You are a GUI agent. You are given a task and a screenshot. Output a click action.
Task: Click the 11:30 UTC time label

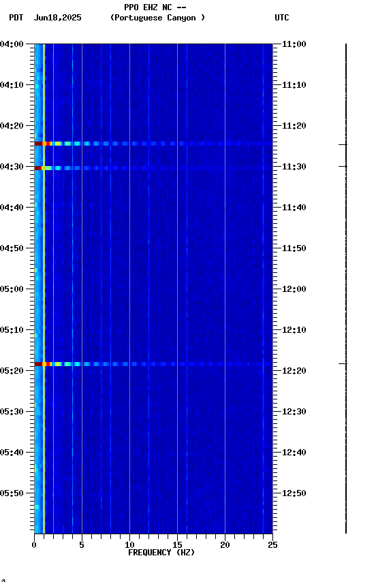coord(294,167)
